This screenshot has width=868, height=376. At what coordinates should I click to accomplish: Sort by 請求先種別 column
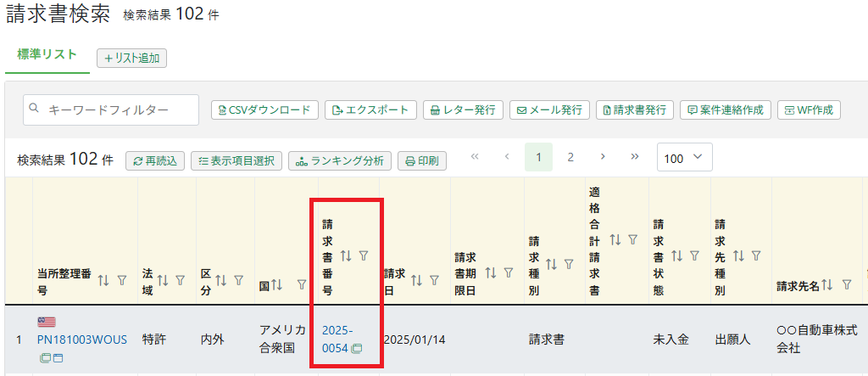pyautogui.click(x=738, y=255)
